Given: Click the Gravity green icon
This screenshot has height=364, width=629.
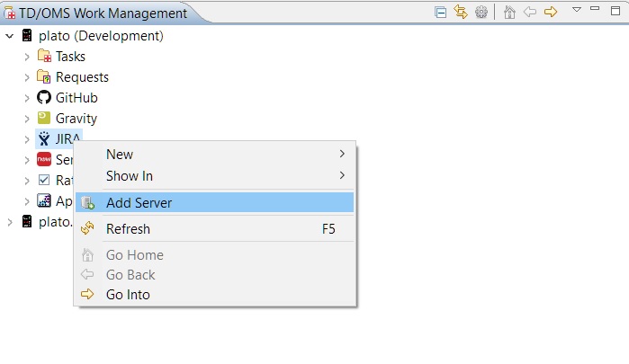Looking at the screenshot, I should [x=44, y=118].
